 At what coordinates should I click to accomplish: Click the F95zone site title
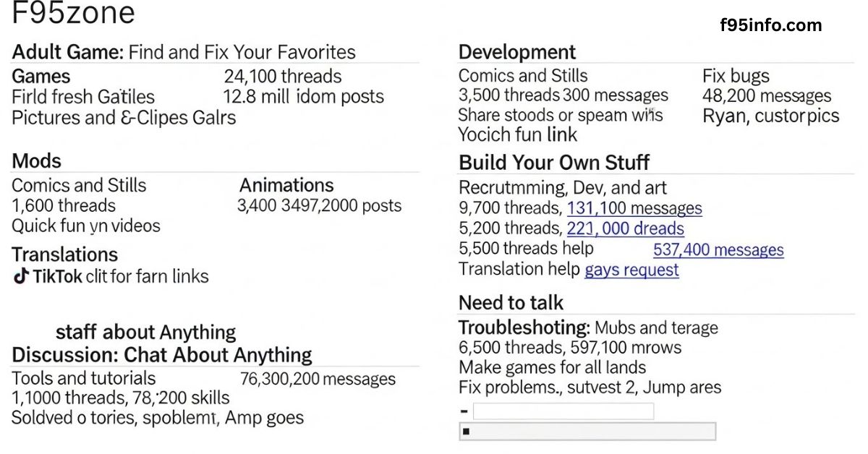pos(73,14)
